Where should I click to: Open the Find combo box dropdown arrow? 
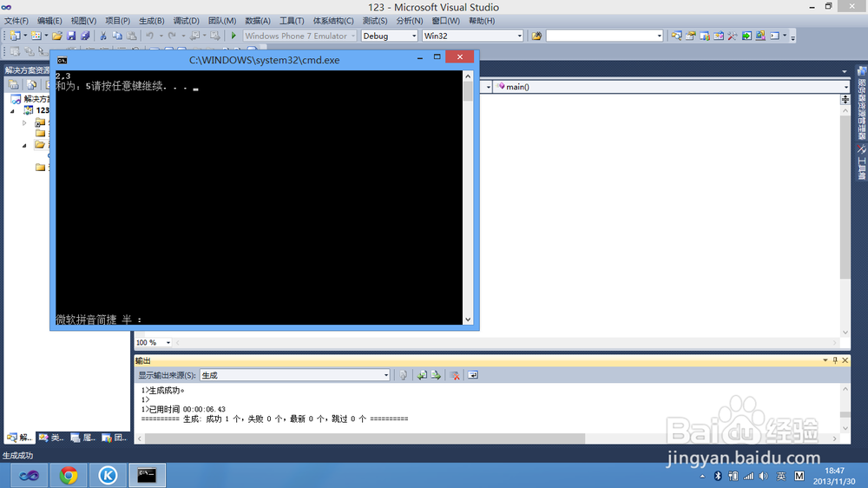(x=660, y=36)
